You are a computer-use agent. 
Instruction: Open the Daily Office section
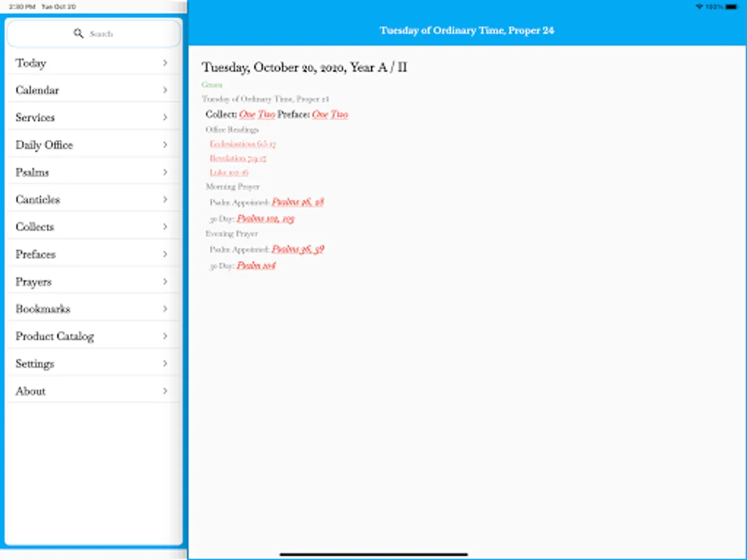[44, 144]
